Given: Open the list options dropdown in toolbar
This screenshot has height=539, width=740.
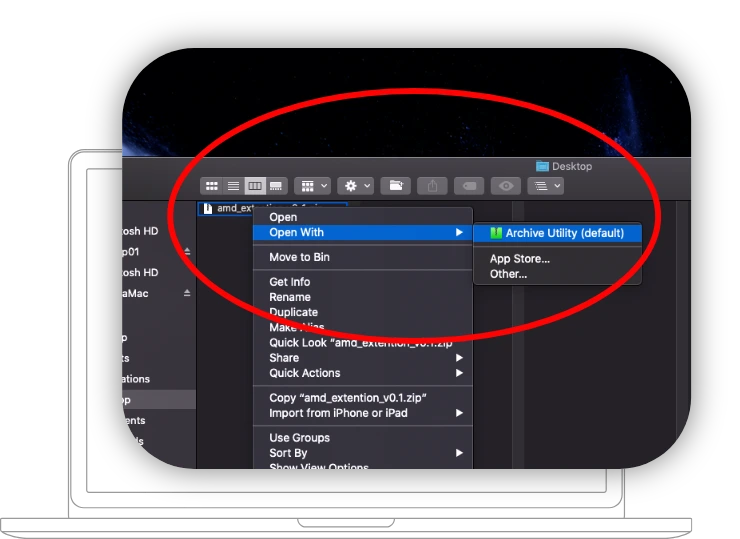Looking at the screenshot, I should click(x=546, y=186).
